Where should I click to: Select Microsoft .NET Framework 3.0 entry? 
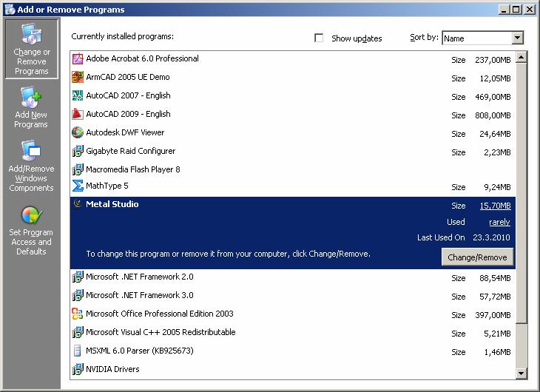tap(293, 296)
